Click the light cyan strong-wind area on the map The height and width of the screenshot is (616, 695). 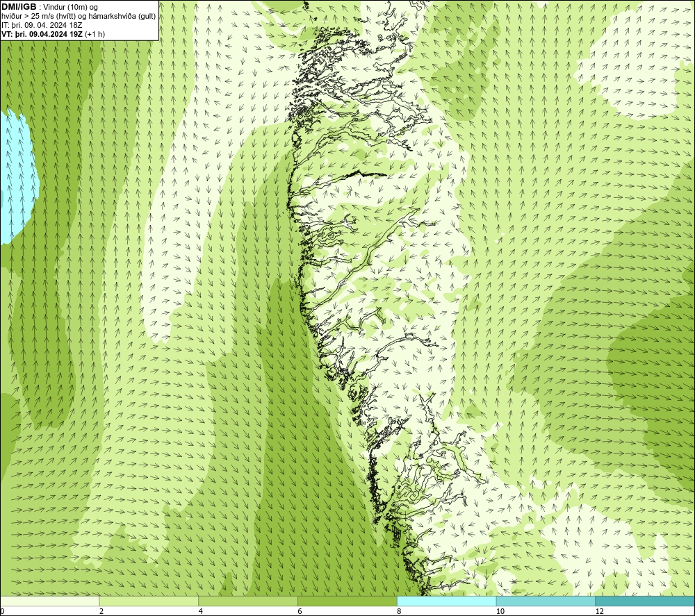click(18, 177)
